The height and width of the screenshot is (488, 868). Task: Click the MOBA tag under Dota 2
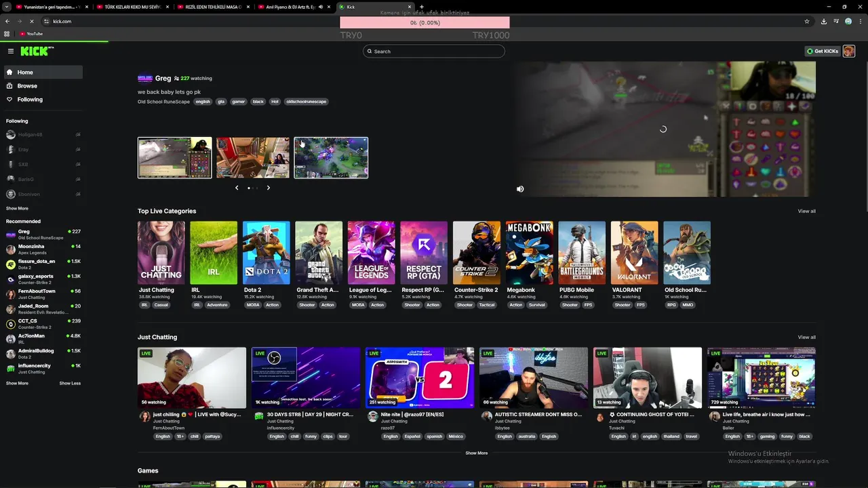(x=253, y=305)
